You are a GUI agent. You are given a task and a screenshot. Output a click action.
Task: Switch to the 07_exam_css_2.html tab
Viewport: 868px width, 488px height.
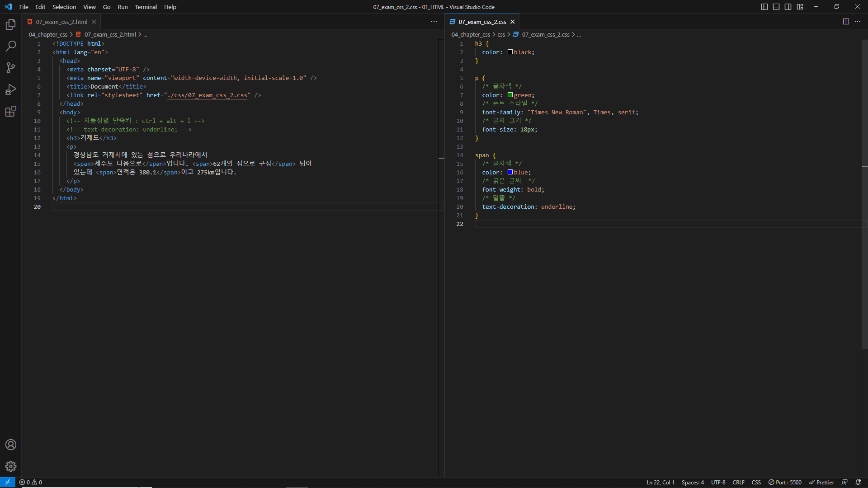[61, 22]
